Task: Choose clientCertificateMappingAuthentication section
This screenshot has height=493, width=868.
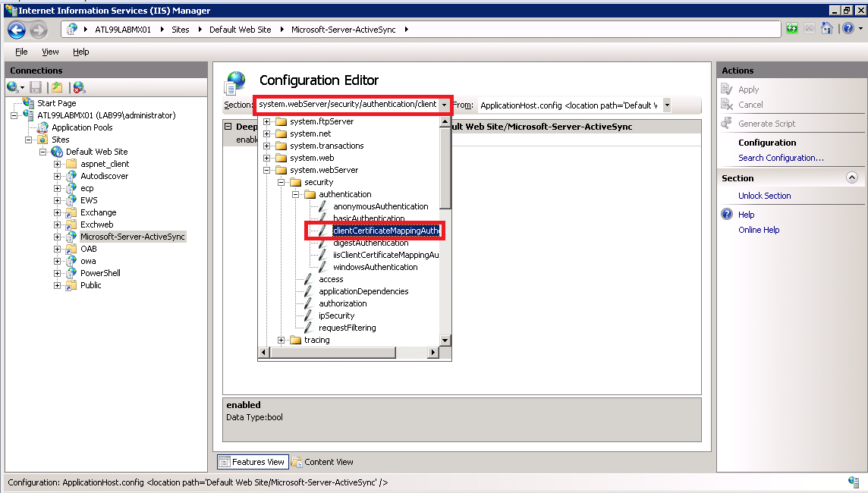Action: pyautogui.click(x=386, y=231)
